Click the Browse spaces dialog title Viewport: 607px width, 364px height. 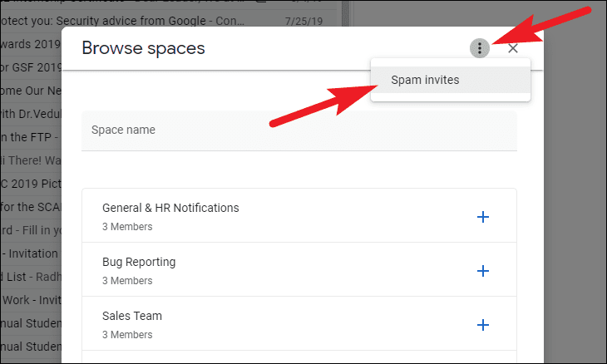[143, 48]
